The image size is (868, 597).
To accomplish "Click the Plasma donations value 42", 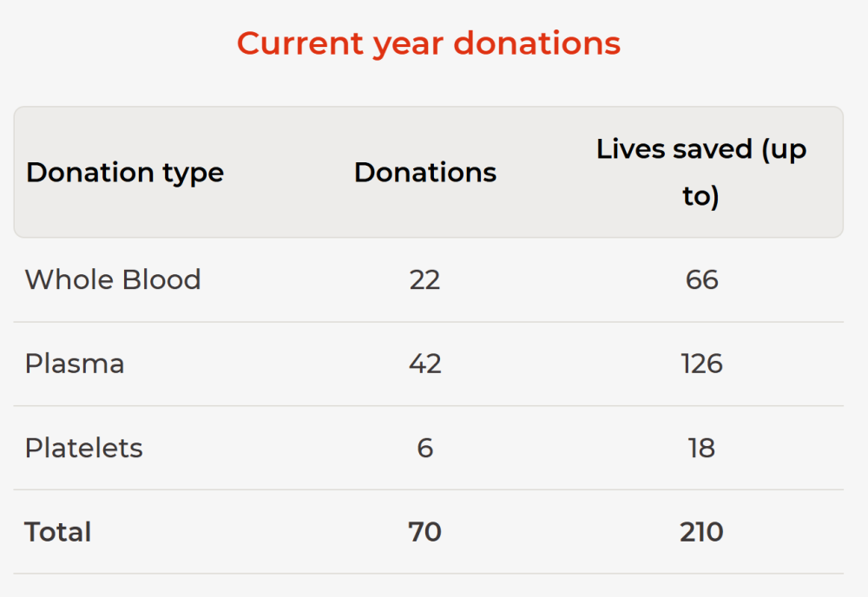I will point(425,364).
